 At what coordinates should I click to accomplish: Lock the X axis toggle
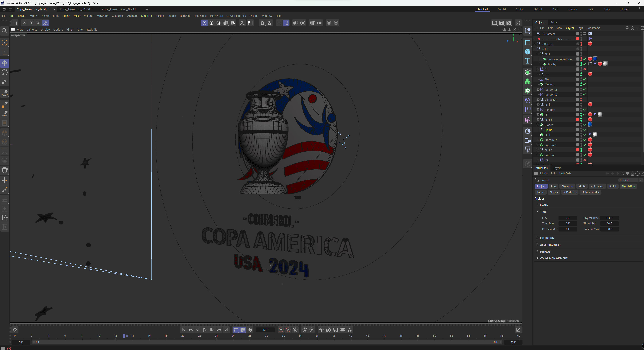coord(24,23)
